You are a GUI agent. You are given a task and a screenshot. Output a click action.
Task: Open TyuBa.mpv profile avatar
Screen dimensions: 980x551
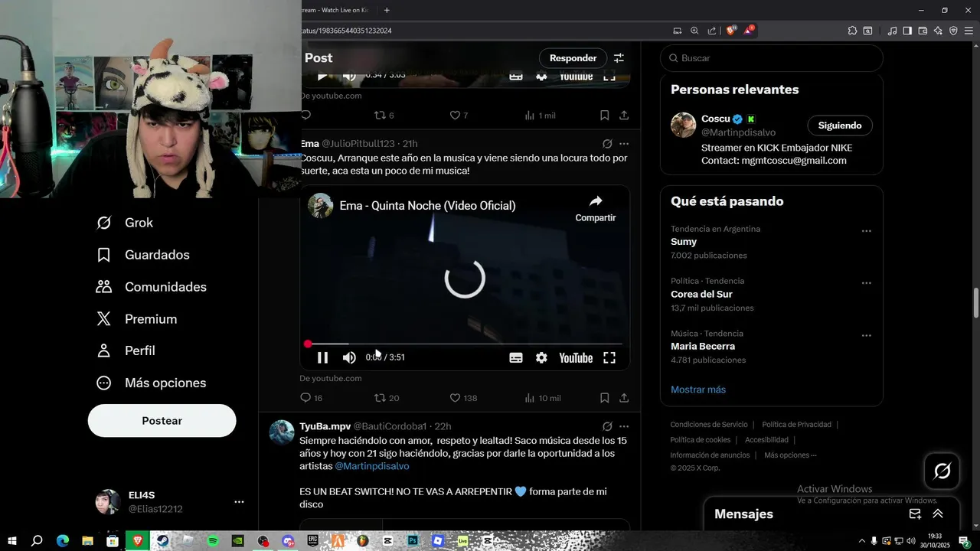point(282,432)
